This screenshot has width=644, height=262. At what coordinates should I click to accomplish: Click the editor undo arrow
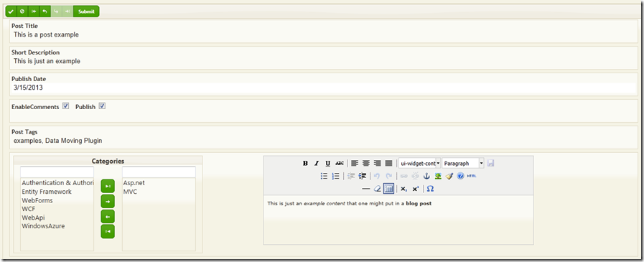377,176
